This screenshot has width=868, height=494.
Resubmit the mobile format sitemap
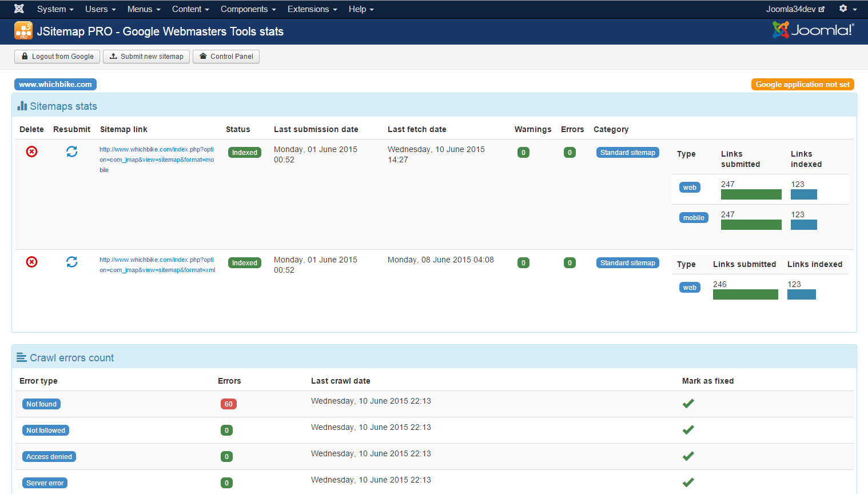[x=71, y=152]
